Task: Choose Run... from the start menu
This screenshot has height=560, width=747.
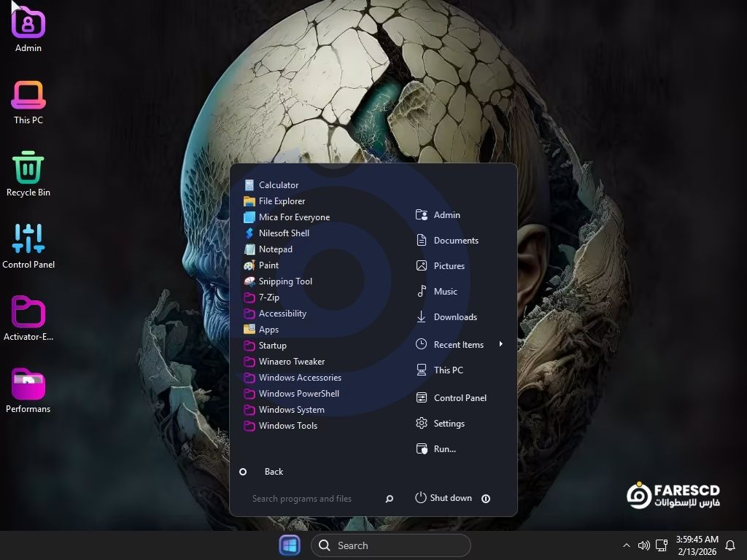Action: (x=444, y=449)
